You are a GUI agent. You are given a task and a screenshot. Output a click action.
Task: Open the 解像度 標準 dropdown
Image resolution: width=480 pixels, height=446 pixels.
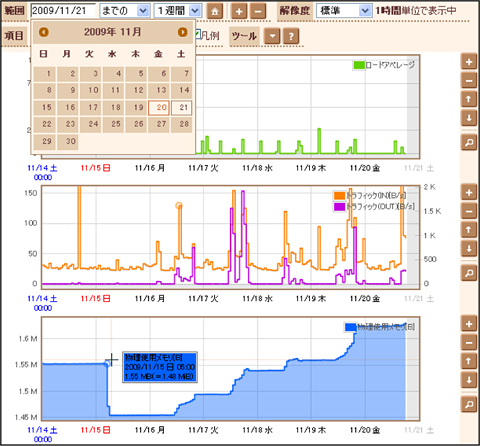344,11
